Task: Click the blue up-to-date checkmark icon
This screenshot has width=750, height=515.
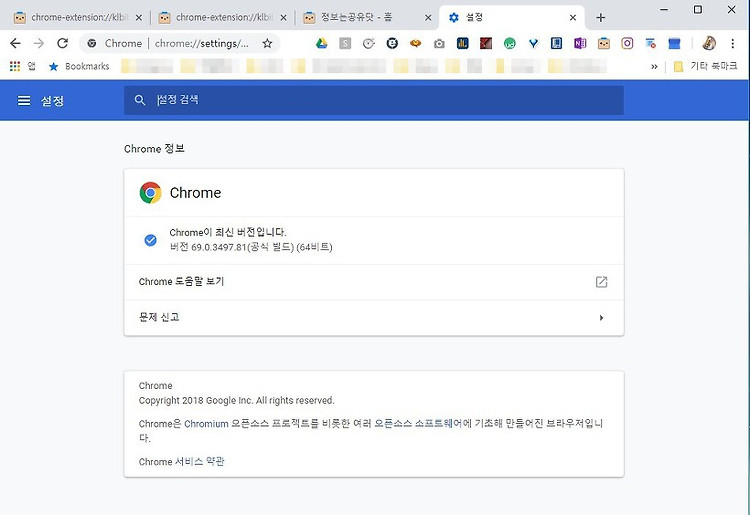Action: (150, 240)
